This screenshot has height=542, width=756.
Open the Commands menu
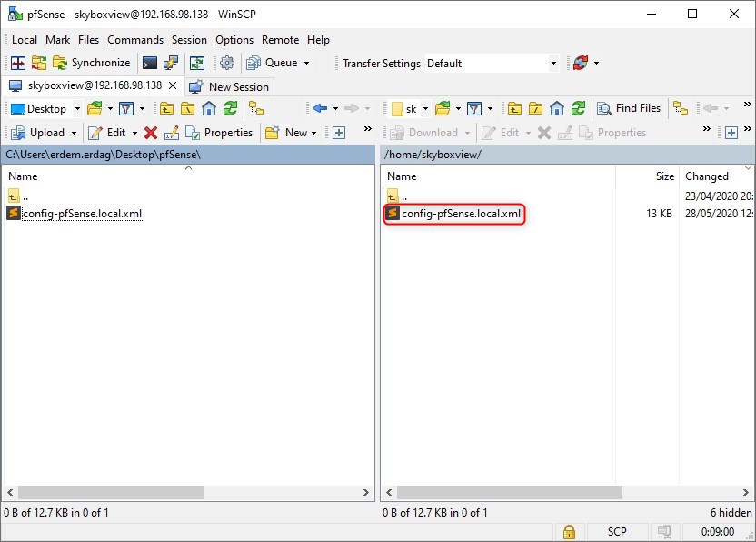(x=135, y=40)
